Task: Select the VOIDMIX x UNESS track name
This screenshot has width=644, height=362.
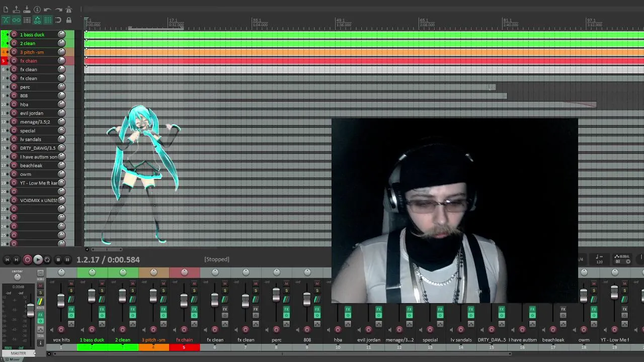Action: [39, 200]
